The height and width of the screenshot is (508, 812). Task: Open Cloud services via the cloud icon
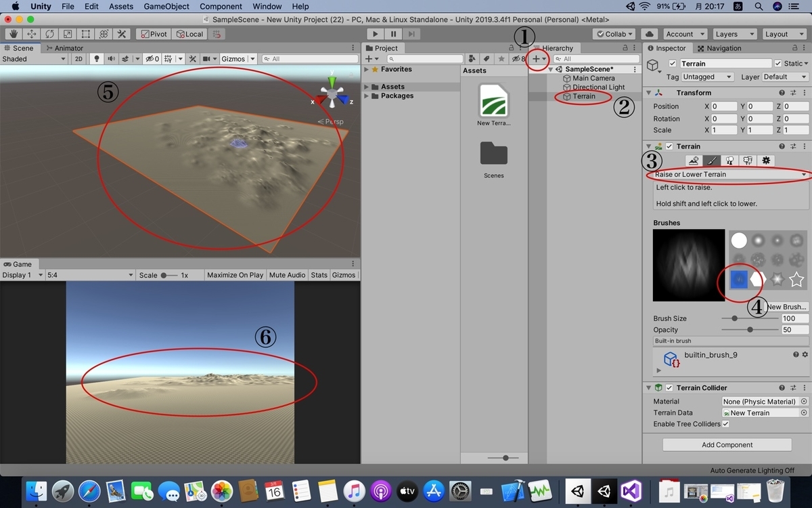tap(650, 34)
